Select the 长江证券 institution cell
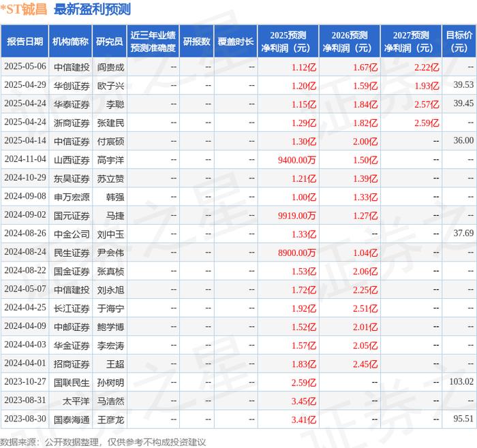 click(72, 308)
